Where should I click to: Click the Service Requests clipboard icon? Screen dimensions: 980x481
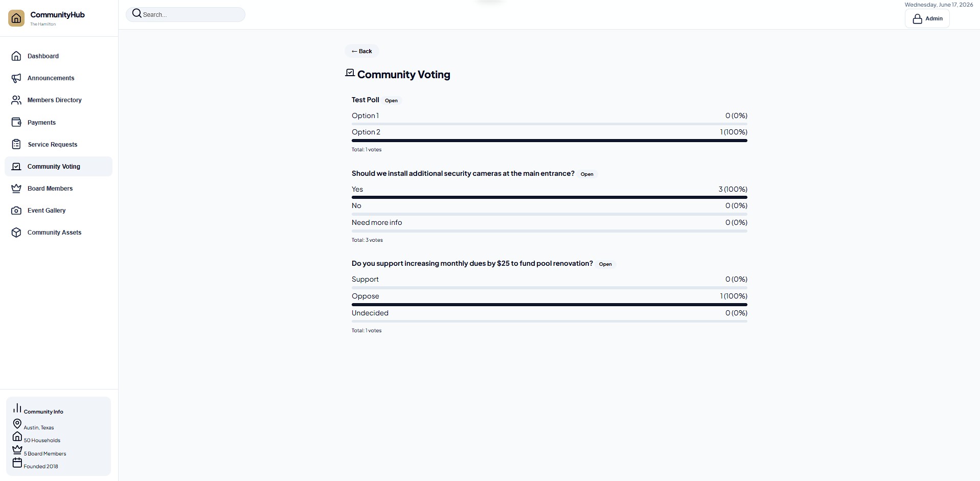(16, 144)
